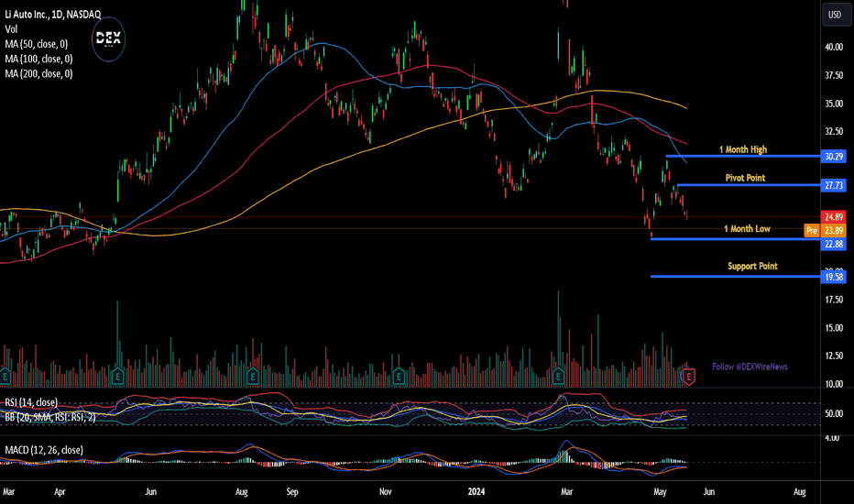Click the Support Point annotation text
The image size is (854, 504).
[x=752, y=266]
